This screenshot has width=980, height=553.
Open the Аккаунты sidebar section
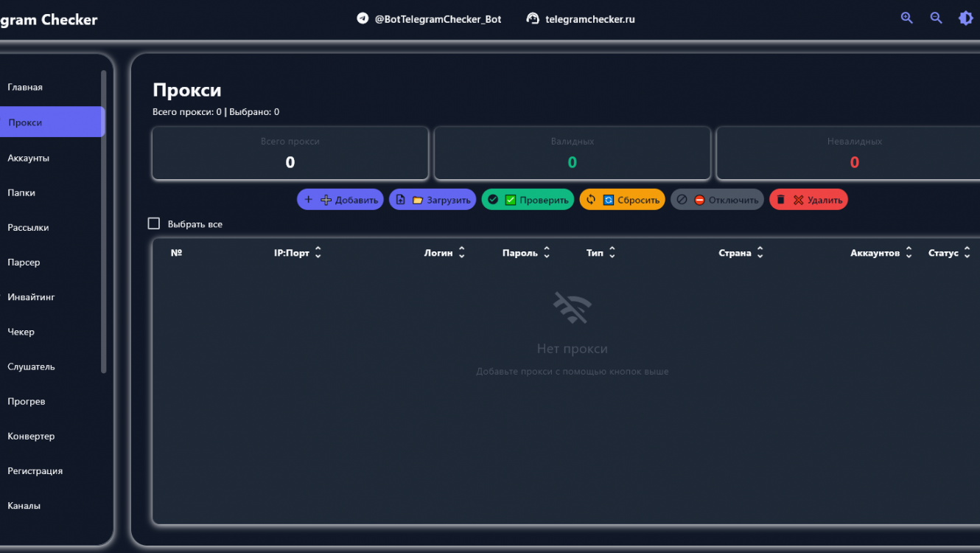[x=29, y=158]
